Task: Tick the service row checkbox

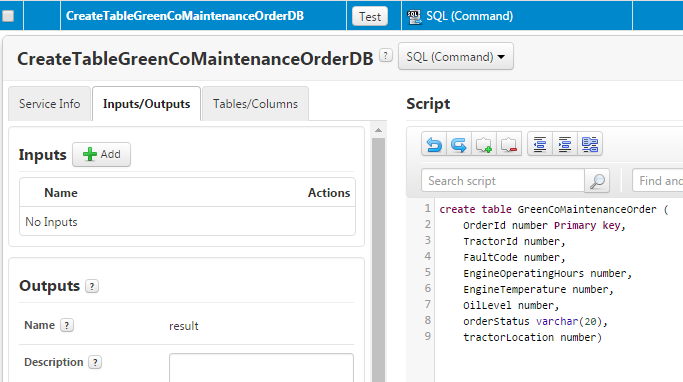Action: (x=8, y=16)
